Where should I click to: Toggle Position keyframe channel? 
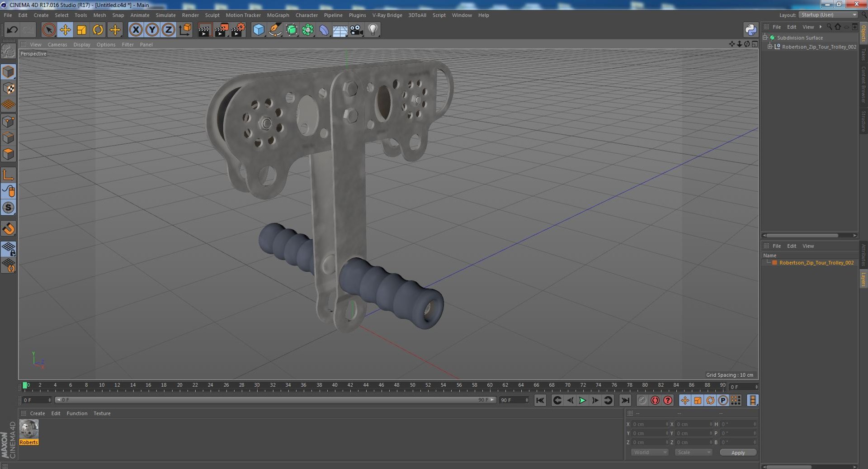pyautogui.click(x=685, y=400)
